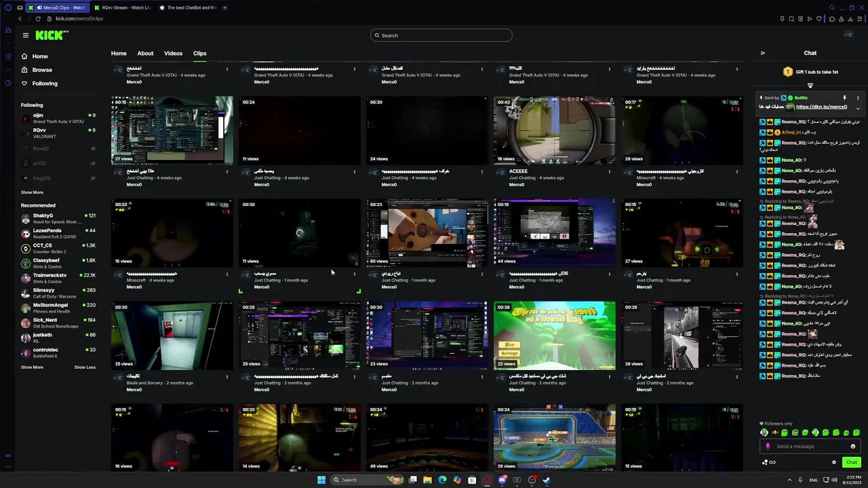Click the bot link https://dkn.to/mercs0
The image size is (868, 488).
click(821, 107)
